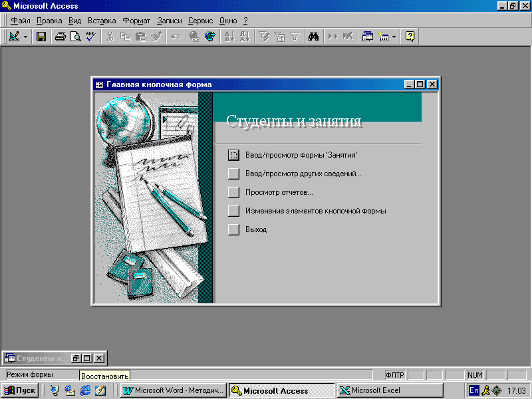Open the Правка menu

(49, 21)
